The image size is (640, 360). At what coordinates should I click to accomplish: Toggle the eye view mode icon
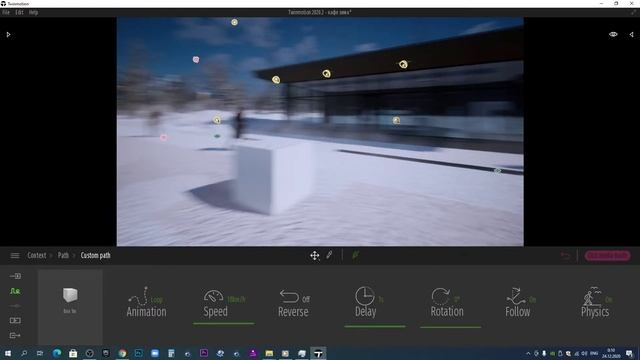[613, 34]
